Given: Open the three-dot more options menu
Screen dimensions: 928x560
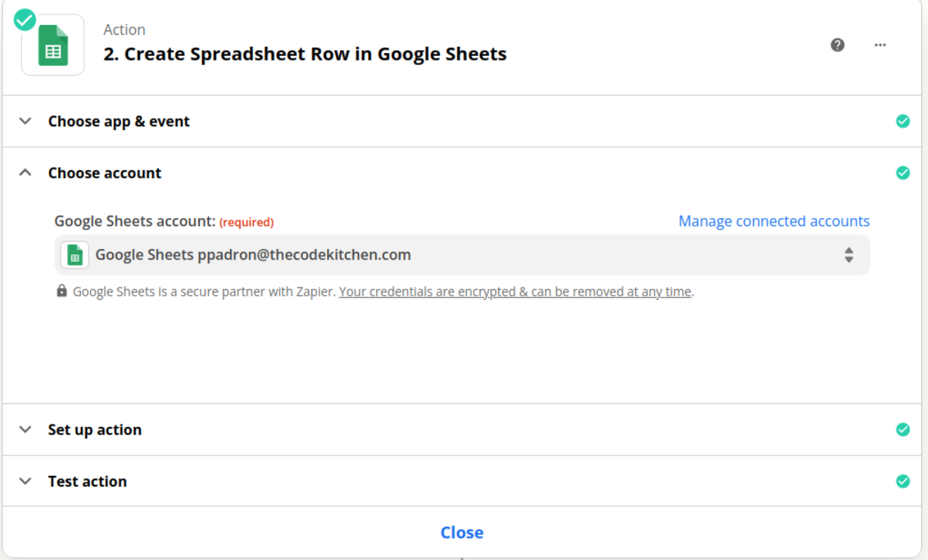Looking at the screenshot, I should [880, 45].
